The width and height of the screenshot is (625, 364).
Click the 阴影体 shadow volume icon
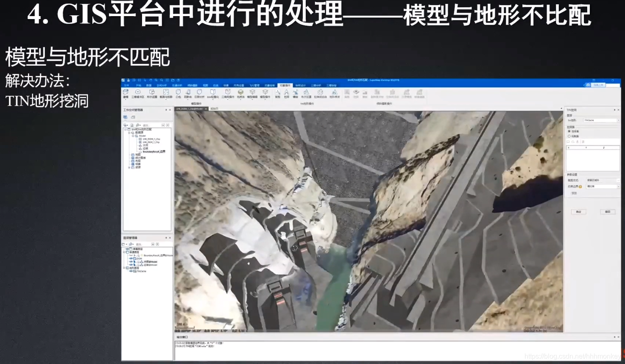click(x=188, y=92)
